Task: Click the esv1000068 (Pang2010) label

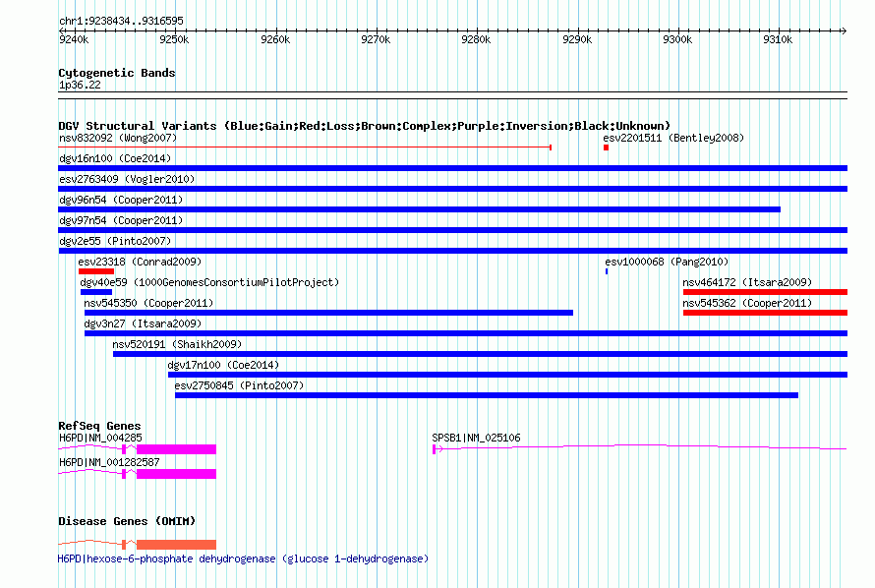Action: [x=667, y=262]
